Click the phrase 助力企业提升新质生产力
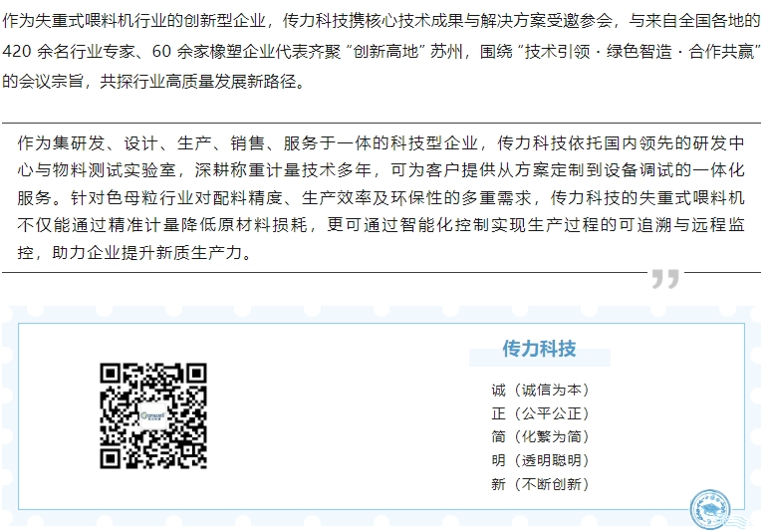Image resolution: width=767 pixels, height=532 pixels. [147, 252]
